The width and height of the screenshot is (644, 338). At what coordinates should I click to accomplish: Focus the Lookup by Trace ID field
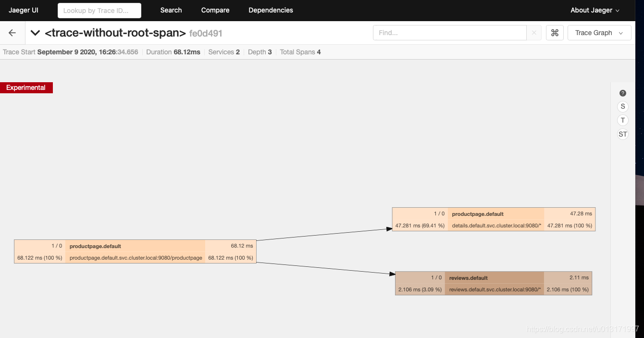pos(99,11)
